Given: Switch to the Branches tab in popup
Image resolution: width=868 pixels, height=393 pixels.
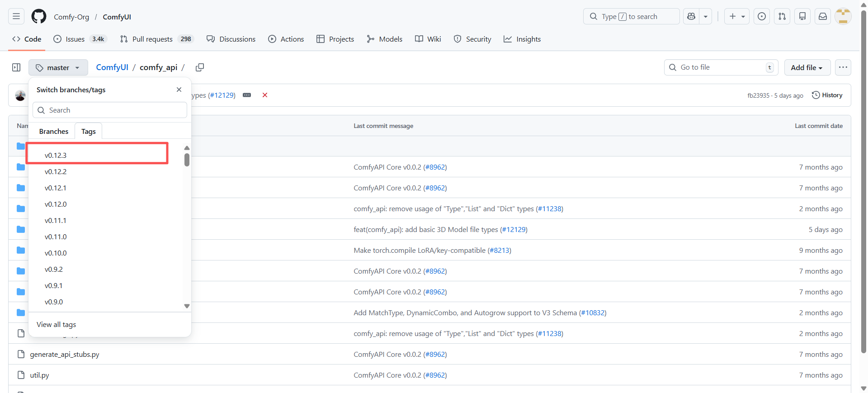Looking at the screenshot, I should click(54, 131).
